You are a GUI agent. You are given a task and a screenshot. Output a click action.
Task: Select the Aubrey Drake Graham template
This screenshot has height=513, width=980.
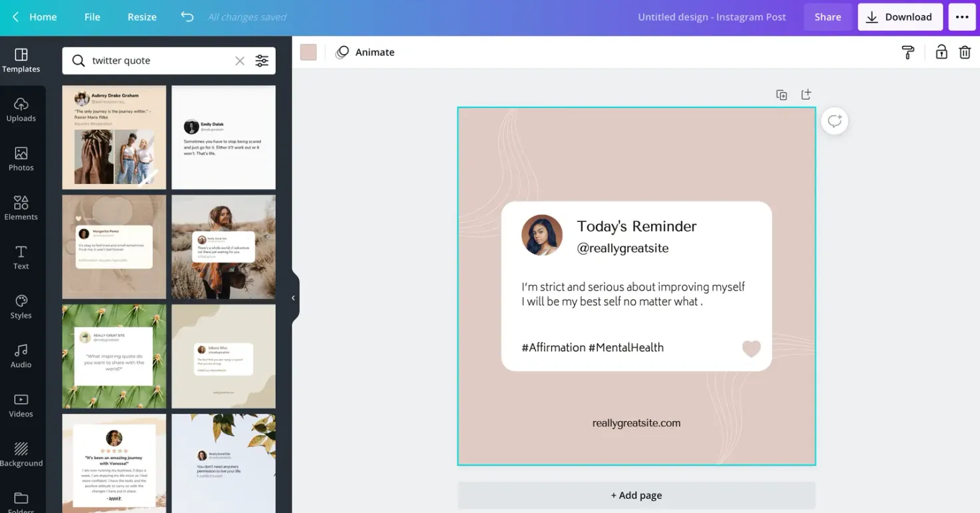[x=115, y=137]
